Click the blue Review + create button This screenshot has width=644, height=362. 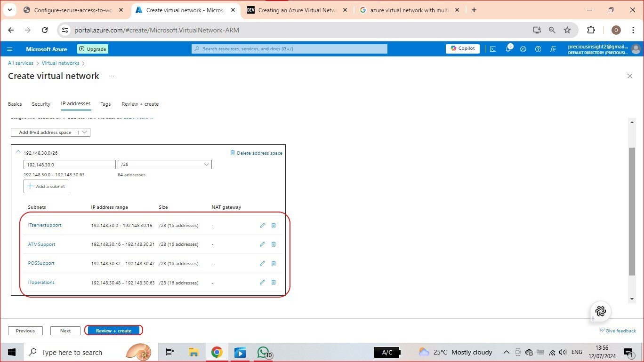113,331
